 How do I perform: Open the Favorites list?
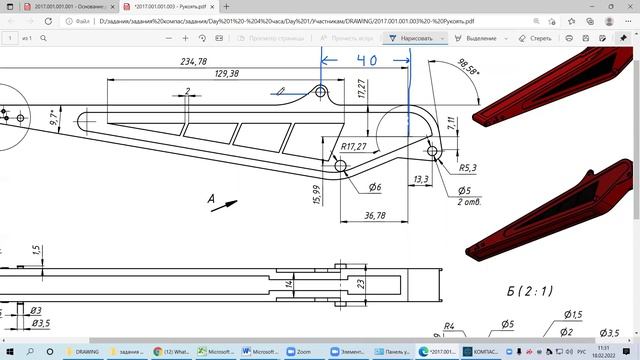tap(571, 21)
